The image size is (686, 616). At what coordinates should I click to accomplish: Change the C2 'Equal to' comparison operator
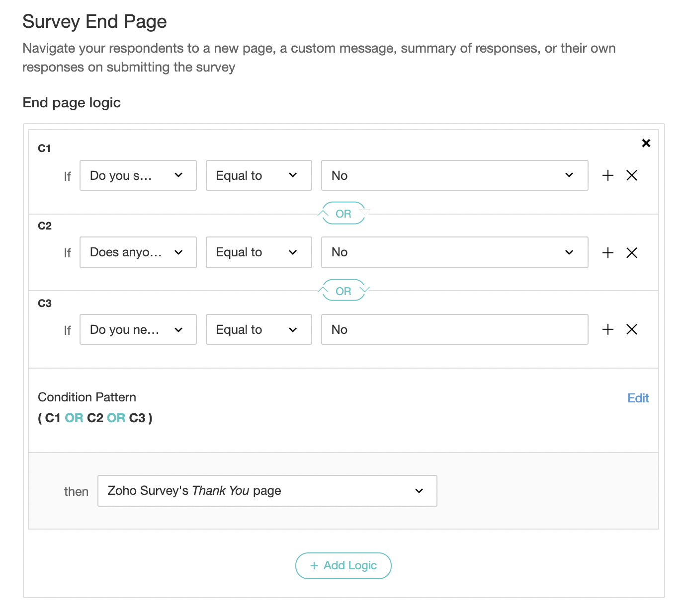pyautogui.click(x=258, y=252)
